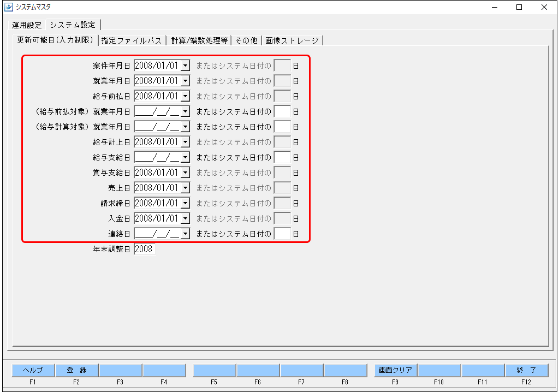Select the システム設定 tab
Image resolution: width=559 pixels, height=392 pixels.
click(73, 25)
